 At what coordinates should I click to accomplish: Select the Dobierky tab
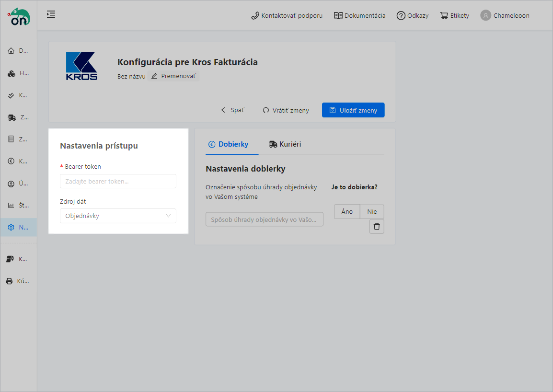tap(229, 144)
